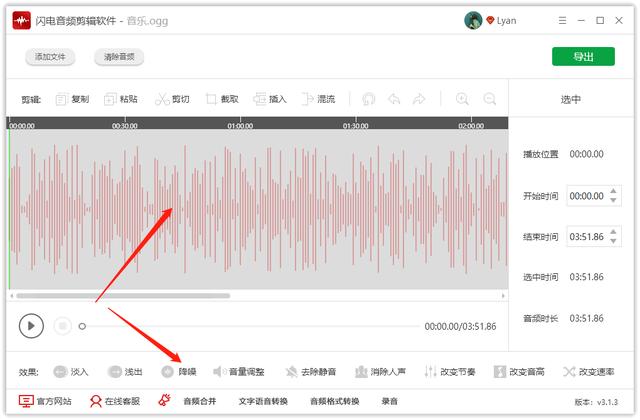Apply Remove Vocals (消除人声) effect
Viewport: 640px width, 420px height.
click(x=380, y=372)
